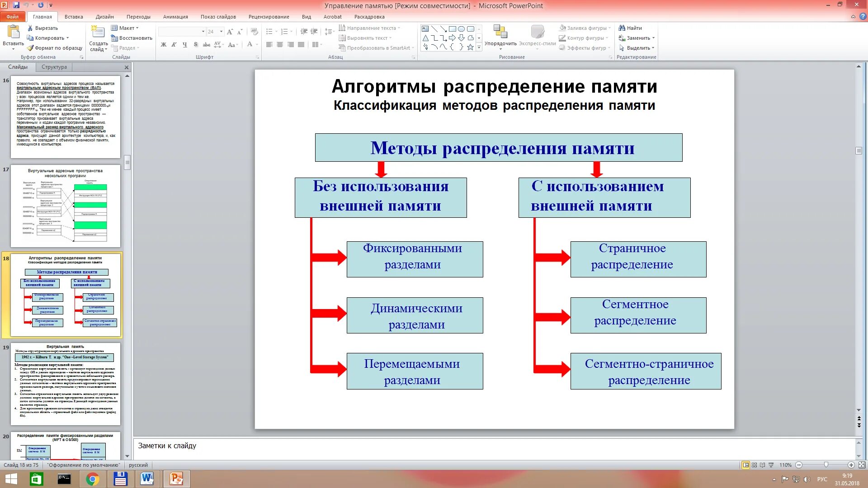
Task: Open the Вставка ribbon tab
Action: 74,17
